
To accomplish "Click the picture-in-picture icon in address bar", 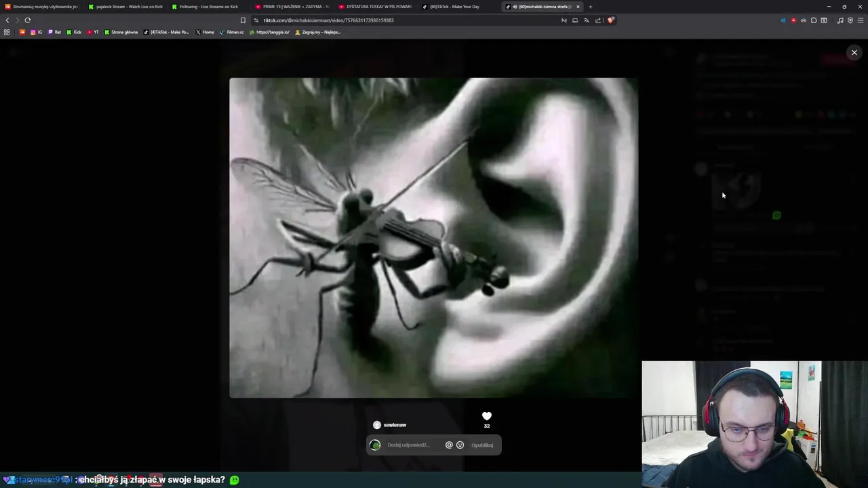I will 575,20.
